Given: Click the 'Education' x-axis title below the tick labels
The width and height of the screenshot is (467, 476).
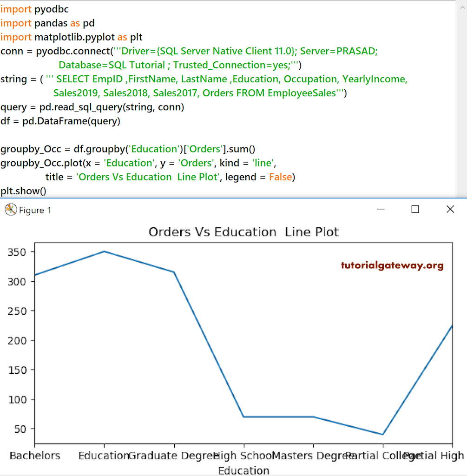Looking at the screenshot, I should pyautogui.click(x=243, y=470).
